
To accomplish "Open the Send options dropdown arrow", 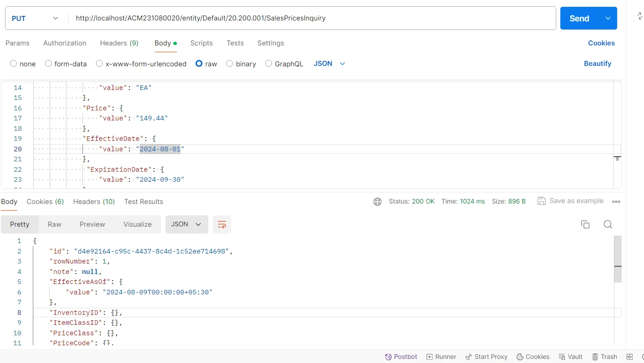I will (x=608, y=18).
